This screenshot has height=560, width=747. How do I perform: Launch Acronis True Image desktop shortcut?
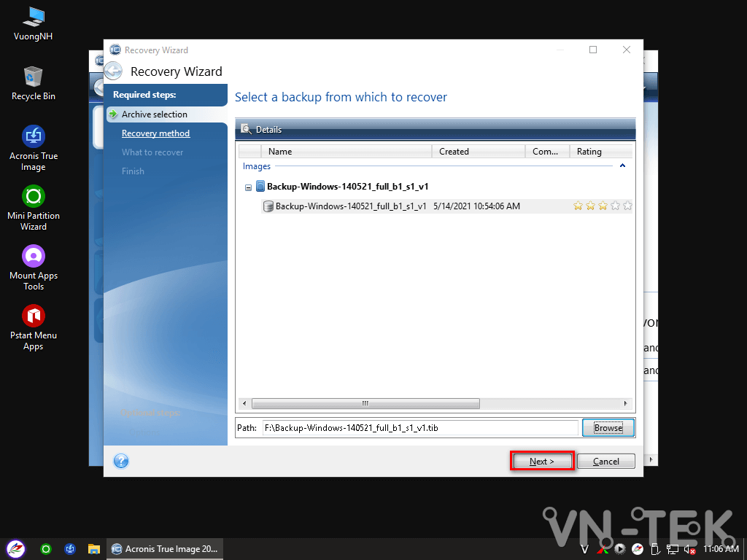pos(33,148)
